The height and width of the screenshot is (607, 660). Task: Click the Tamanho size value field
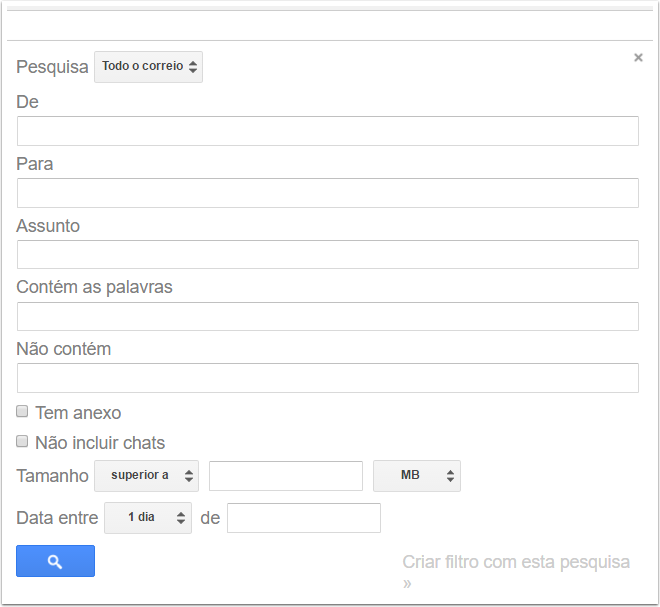(x=285, y=476)
